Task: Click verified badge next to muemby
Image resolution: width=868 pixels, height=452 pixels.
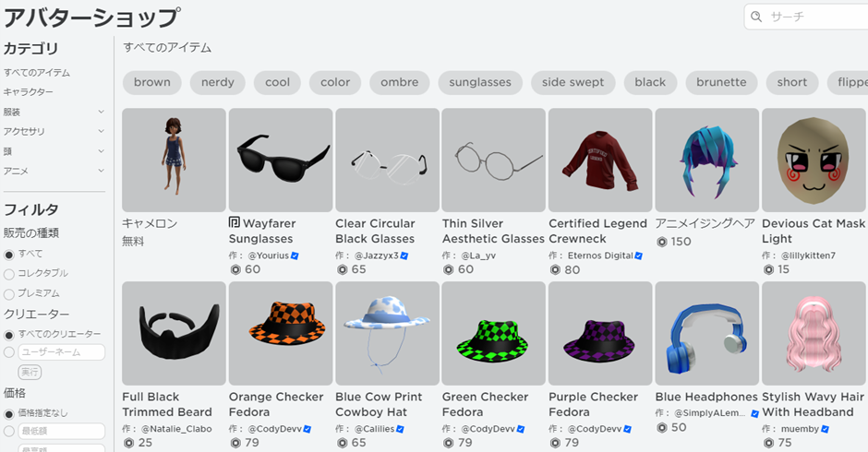Action: click(x=825, y=429)
